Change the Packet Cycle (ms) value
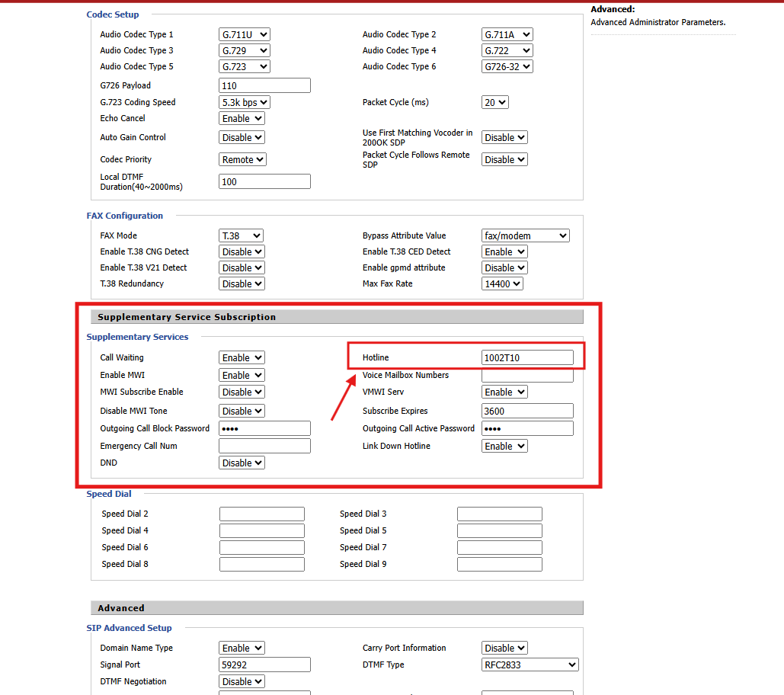Screen dimensions: 784x695 [x=495, y=103]
